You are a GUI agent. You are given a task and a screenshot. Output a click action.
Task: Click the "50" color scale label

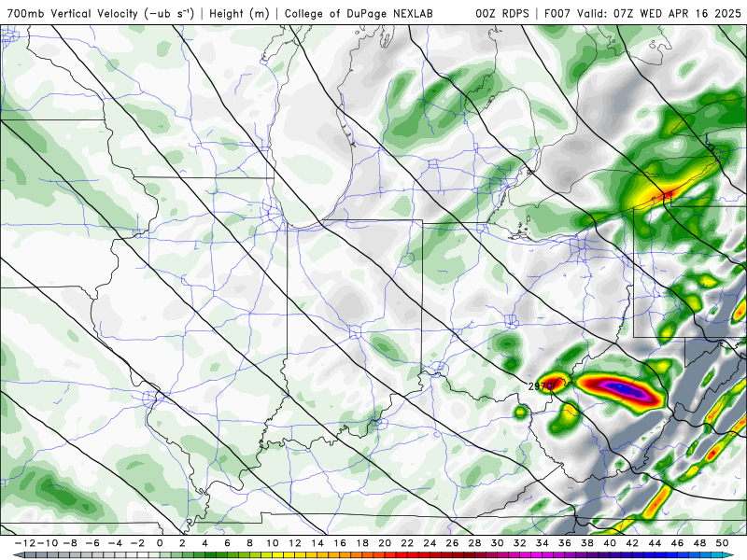point(722,543)
